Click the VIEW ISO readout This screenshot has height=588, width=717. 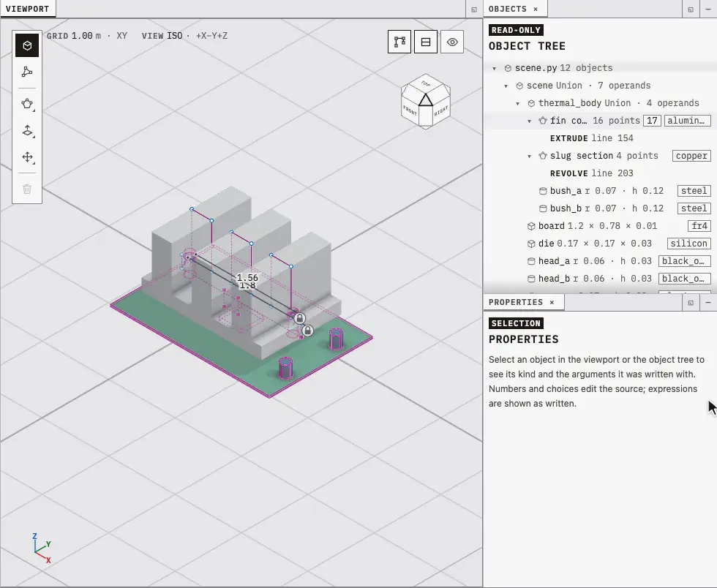[x=162, y=36]
